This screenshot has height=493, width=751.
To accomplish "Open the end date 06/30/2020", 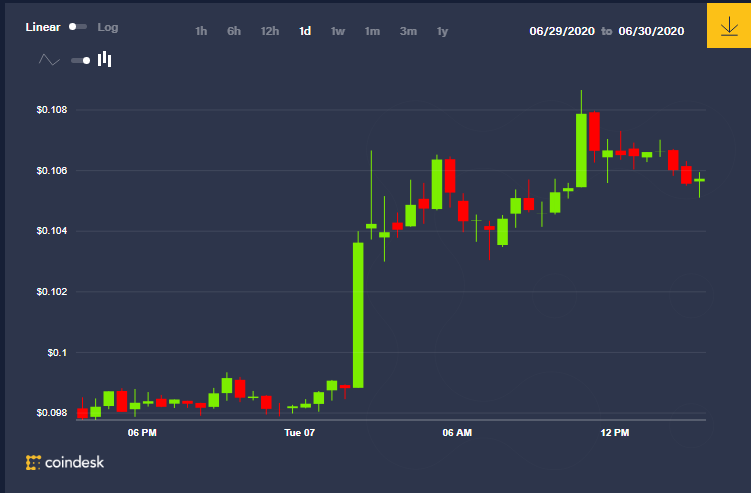I will 651,31.
